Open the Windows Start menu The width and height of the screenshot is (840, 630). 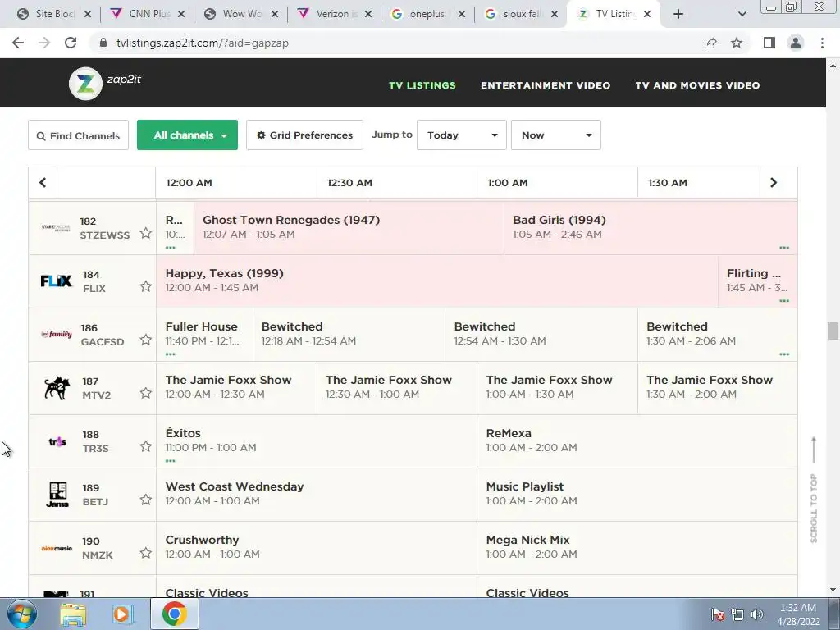[22, 614]
